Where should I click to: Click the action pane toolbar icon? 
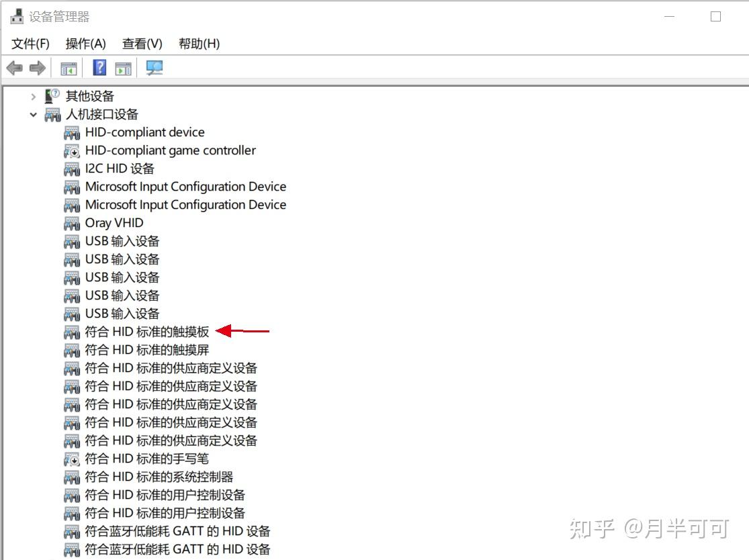tap(122, 67)
